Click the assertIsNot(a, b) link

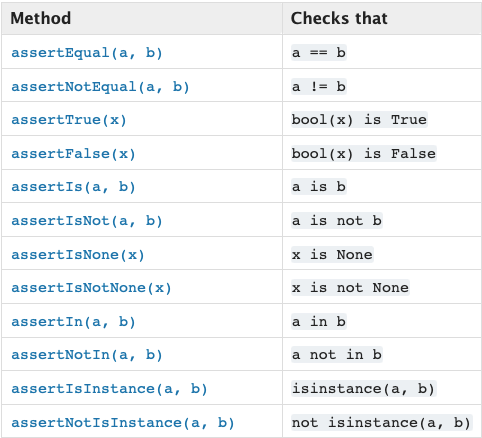coord(87,221)
